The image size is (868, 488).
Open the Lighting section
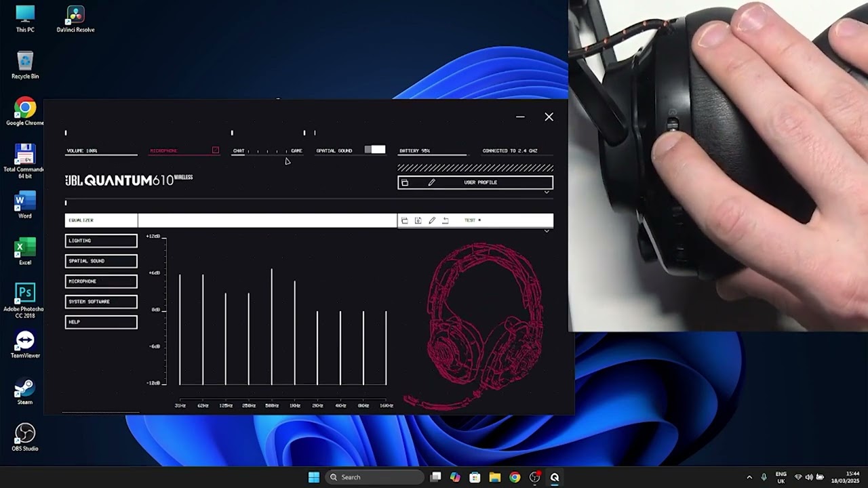coord(101,241)
